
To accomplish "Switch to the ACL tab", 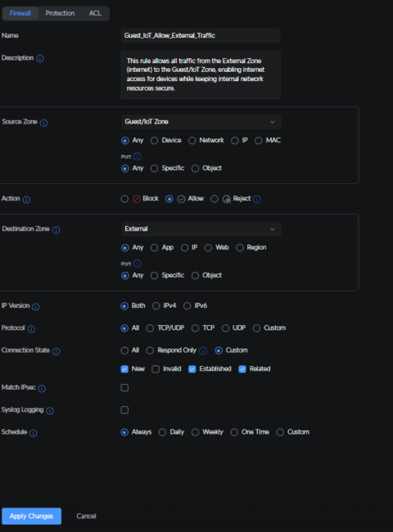I will pyautogui.click(x=95, y=13).
